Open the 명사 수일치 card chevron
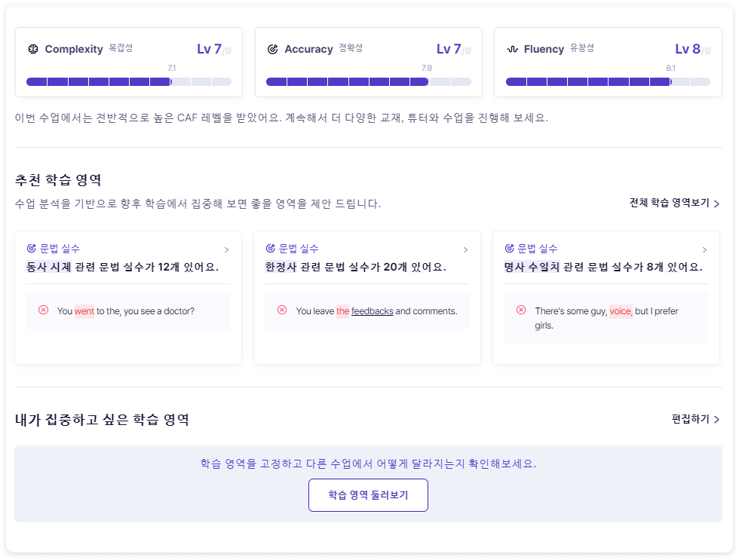Image resolution: width=739 pixels, height=560 pixels. coord(704,249)
